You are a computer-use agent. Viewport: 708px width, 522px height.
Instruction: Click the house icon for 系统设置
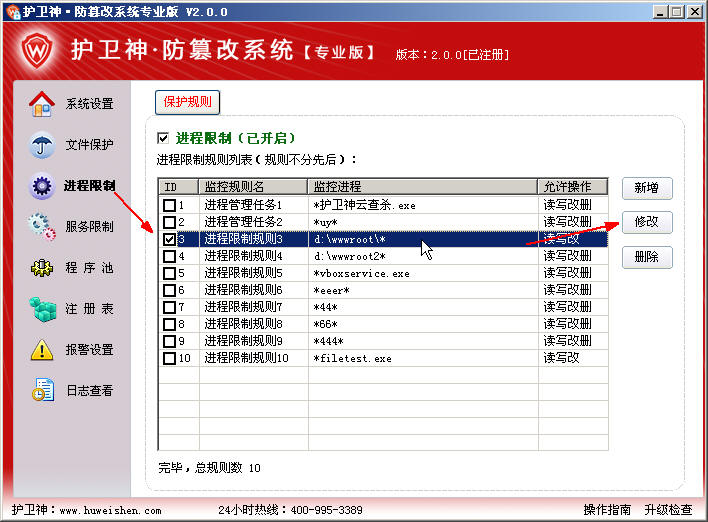[42, 104]
